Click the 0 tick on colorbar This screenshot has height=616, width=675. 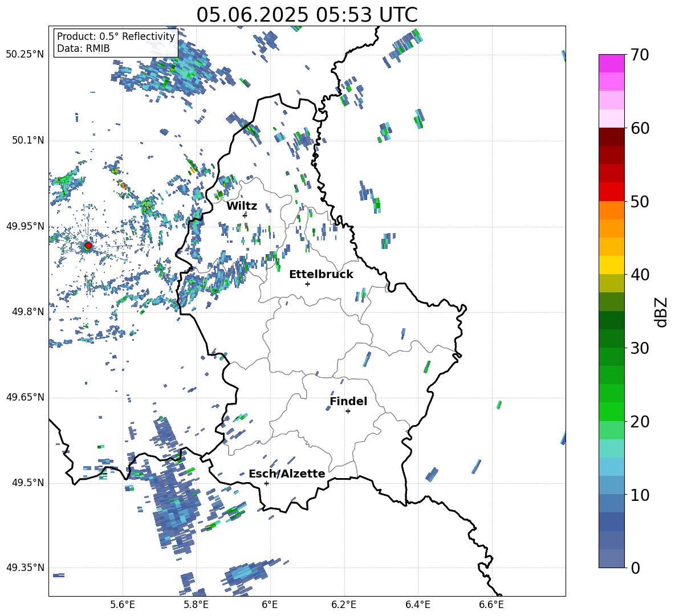click(635, 568)
